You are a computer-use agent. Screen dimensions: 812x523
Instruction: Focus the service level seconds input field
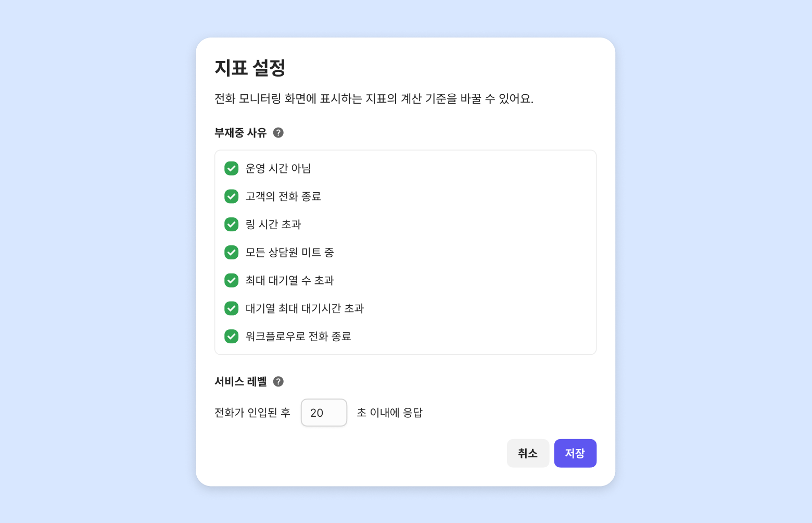[324, 413]
